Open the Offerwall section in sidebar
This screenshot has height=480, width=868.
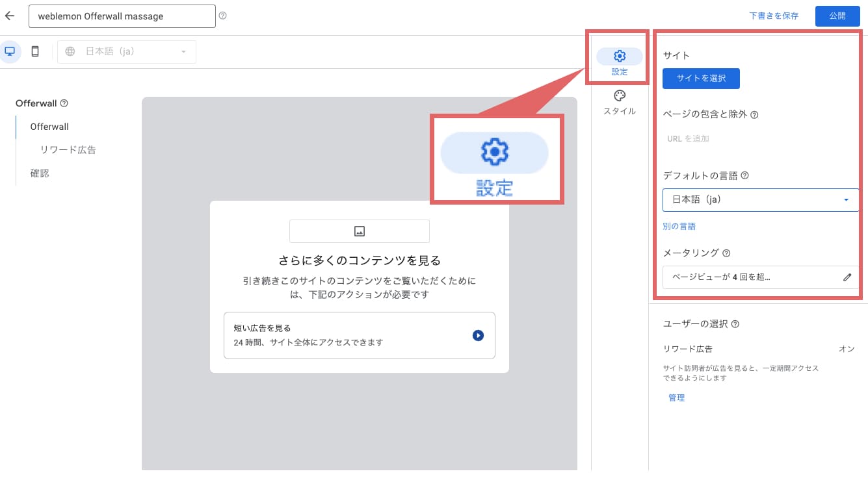(49, 127)
